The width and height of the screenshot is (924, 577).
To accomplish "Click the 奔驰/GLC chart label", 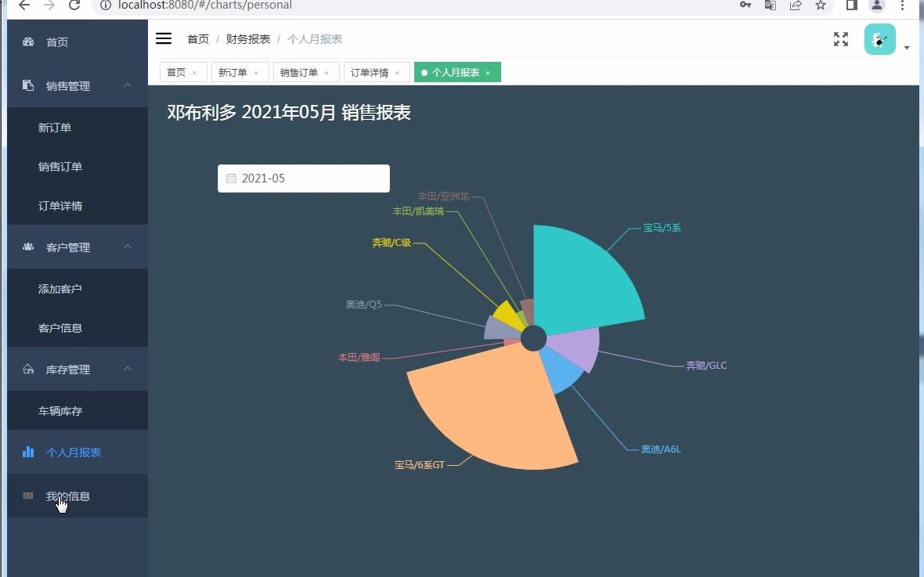I will click(x=706, y=366).
